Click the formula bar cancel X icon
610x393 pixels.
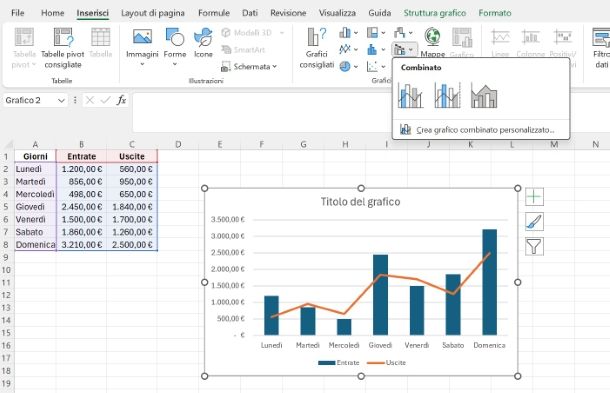(90, 100)
